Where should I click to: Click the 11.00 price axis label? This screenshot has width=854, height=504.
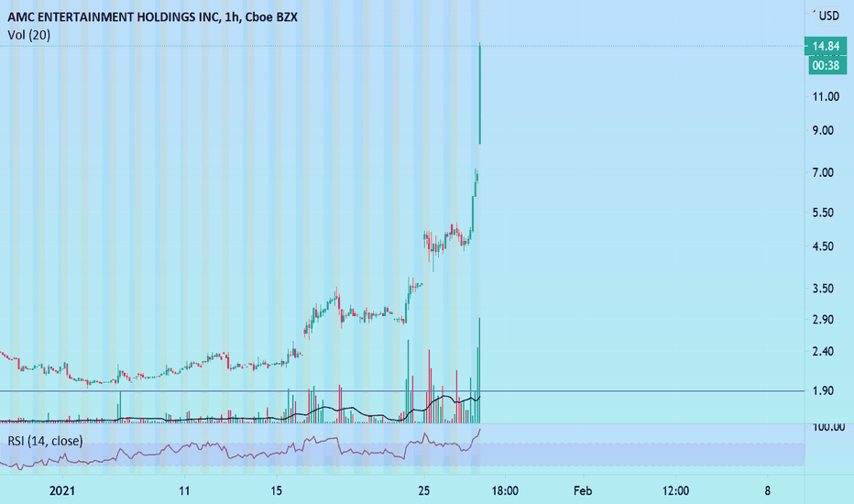click(826, 97)
